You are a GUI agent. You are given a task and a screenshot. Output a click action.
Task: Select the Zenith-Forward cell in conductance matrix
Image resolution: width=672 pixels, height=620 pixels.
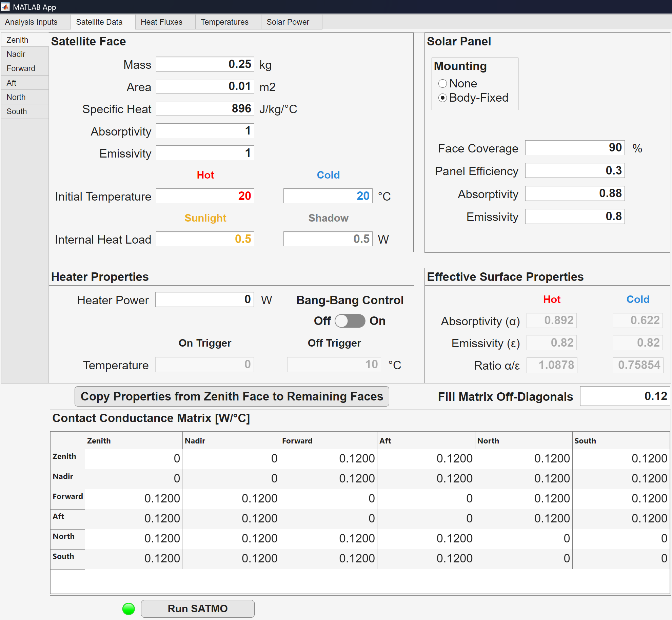[x=328, y=459]
